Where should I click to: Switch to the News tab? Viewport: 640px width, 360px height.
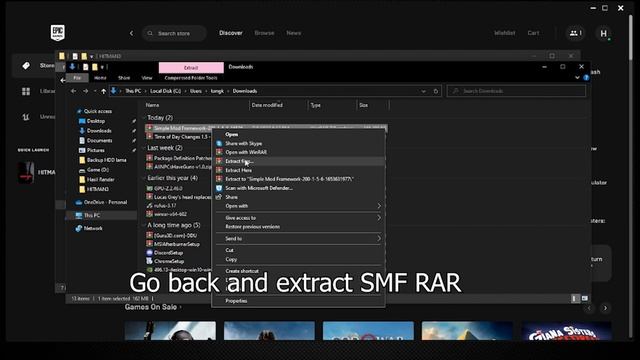click(293, 33)
